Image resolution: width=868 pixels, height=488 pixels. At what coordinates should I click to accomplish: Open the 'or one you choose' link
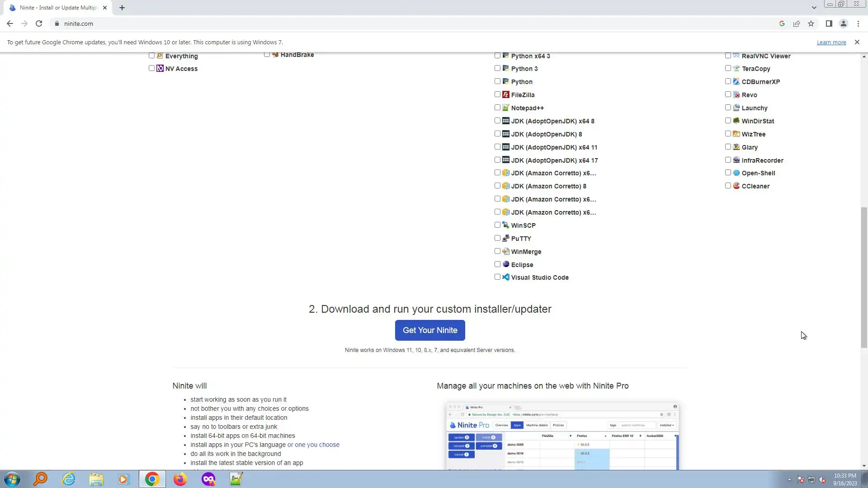(x=313, y=445)
